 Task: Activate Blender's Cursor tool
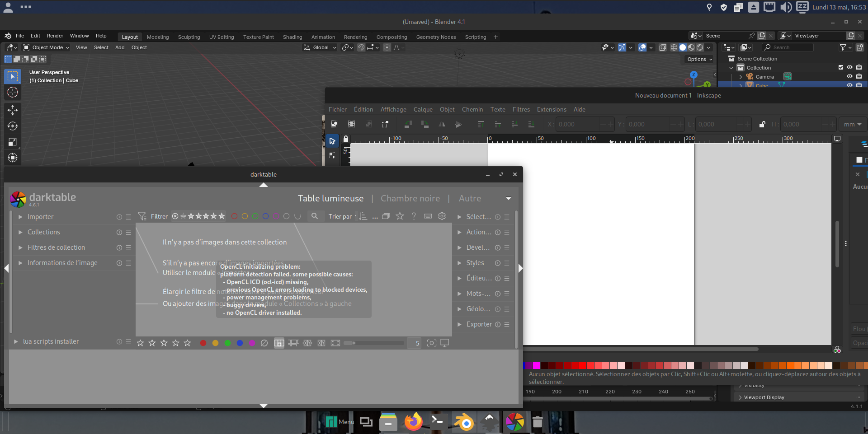pyautogui.click(x=13, y=93)
